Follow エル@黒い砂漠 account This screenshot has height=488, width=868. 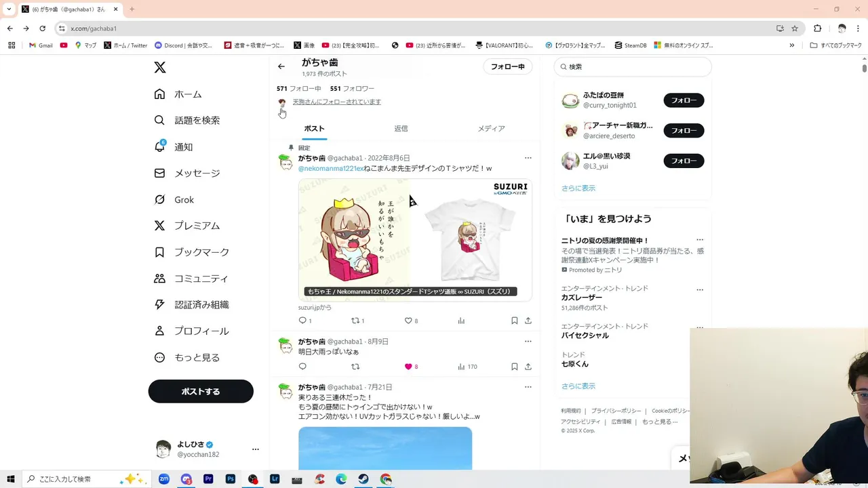(x=684, y=161)
